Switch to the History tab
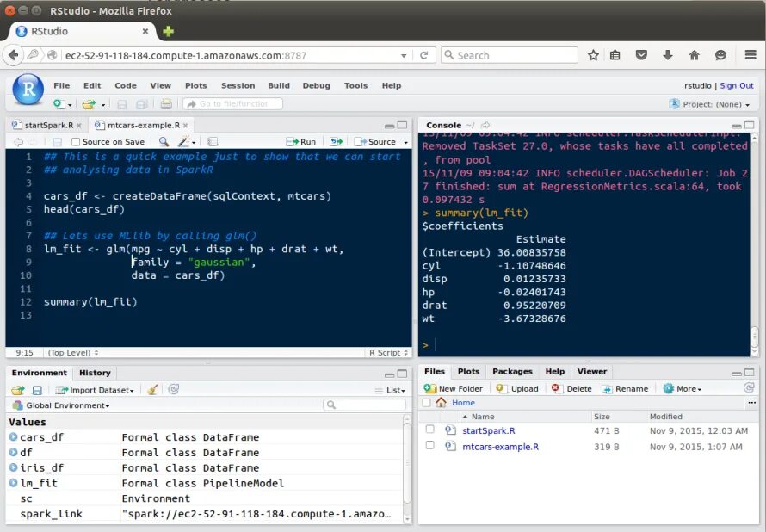This screenshot has width=766, height=532. [95, 373]
